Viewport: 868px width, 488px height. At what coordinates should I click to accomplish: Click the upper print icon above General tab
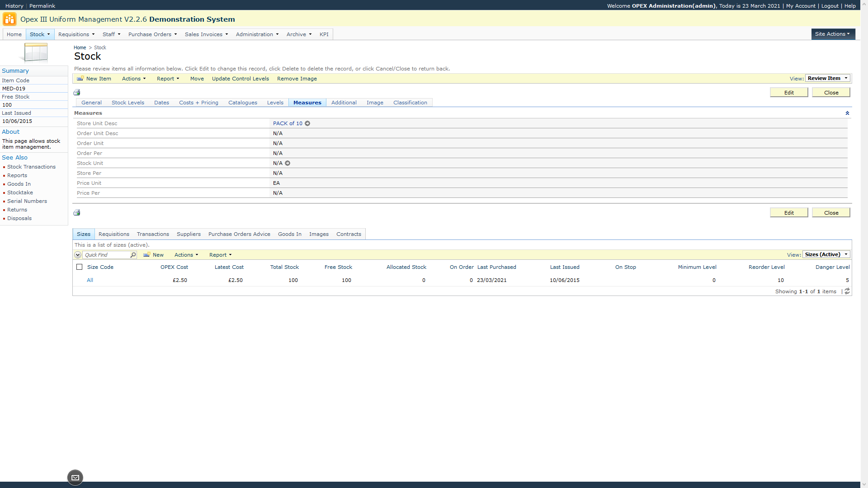(77, 92)
